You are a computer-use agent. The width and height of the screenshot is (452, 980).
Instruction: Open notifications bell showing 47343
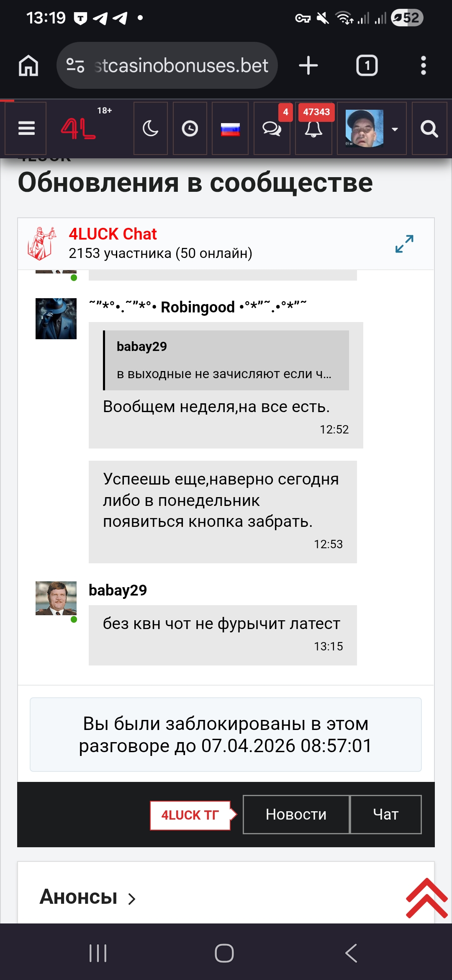pos(313,129)
